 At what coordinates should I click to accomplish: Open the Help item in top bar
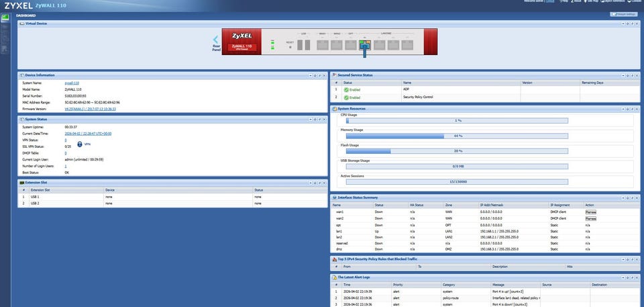click(x=564, y=1)
